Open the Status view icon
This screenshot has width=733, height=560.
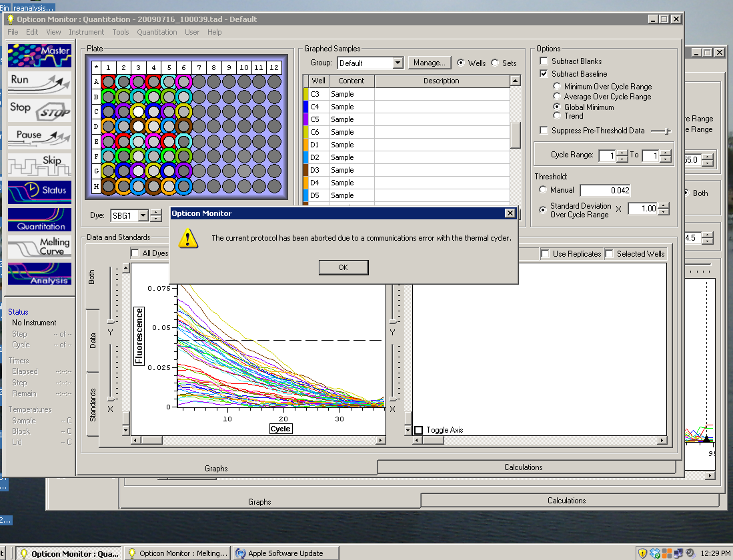click(39, 191)
